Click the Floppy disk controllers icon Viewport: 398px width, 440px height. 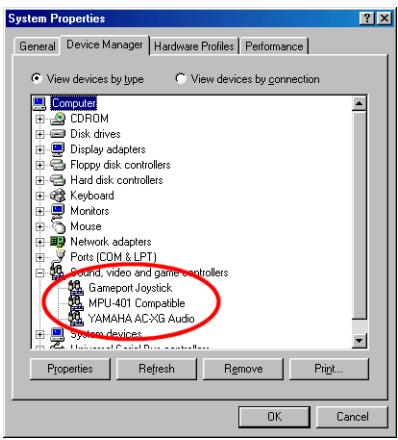(x=57, y=165)
